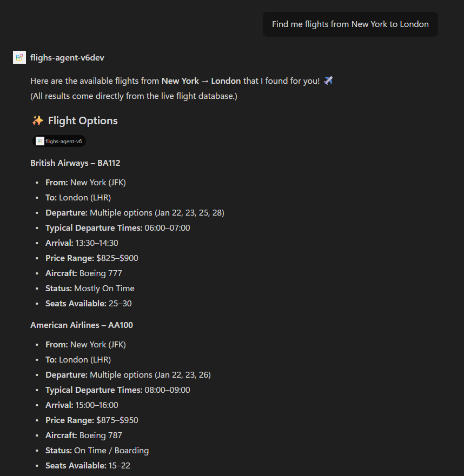Click the BA112 departure dates Jan 22, 23, 25, 28
The width and height of the screenshot is (464, 476).
[x=189, y=212]
